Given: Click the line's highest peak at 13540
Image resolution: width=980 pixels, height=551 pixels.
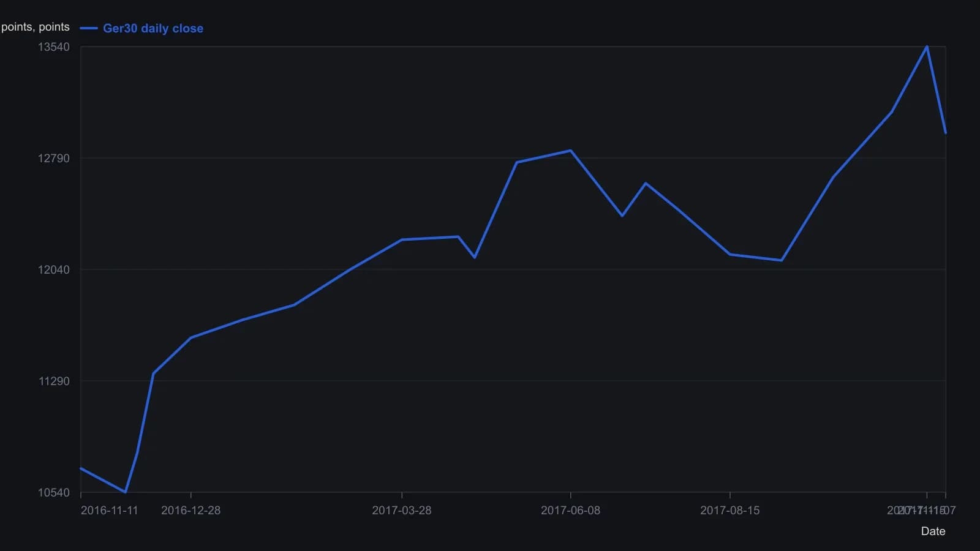Looking at the screenshot, I should [x=927, y=47].
